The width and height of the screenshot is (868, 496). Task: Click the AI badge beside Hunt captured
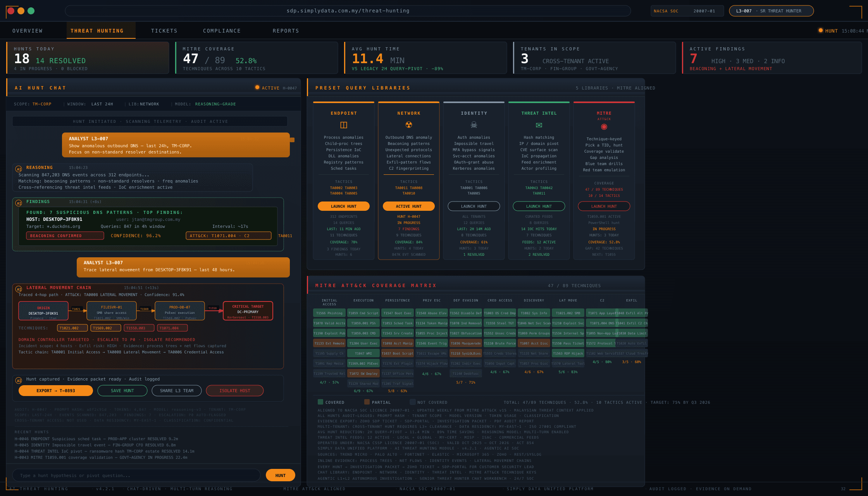coord(19,381)
